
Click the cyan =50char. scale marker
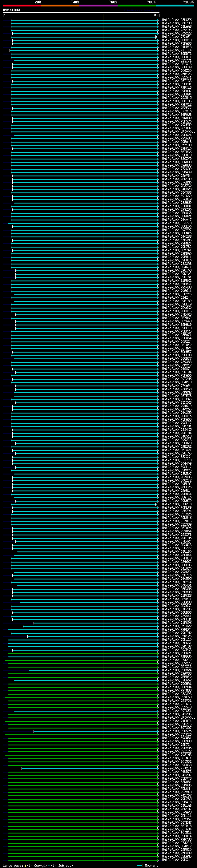point(140,866)
